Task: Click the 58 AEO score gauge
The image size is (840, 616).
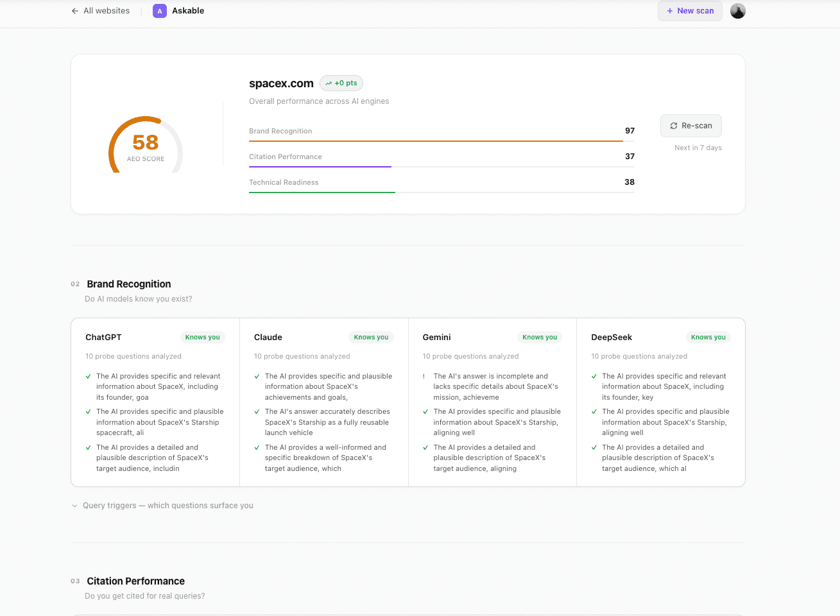Action: coord(146,145)
